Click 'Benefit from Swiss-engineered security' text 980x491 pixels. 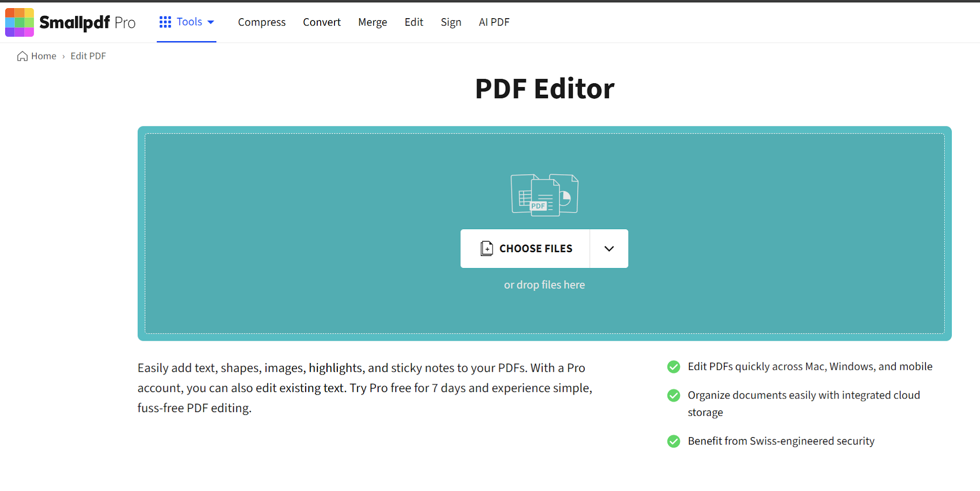coord(781,441)
